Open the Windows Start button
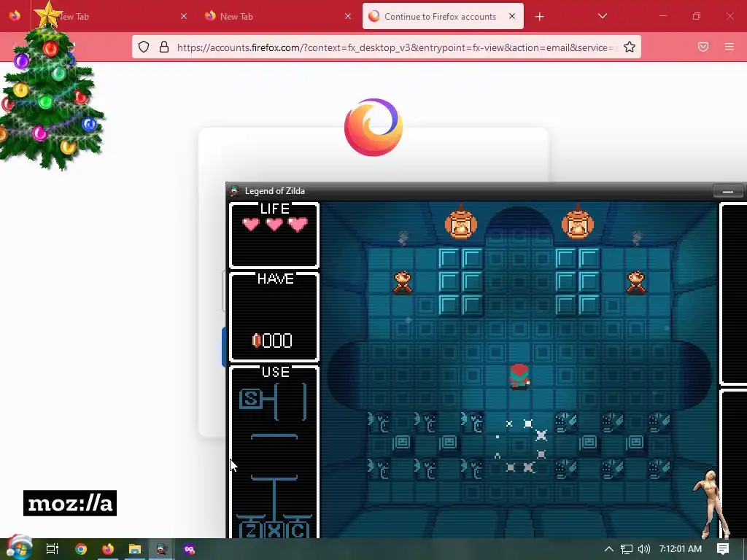 pos(19,548)
